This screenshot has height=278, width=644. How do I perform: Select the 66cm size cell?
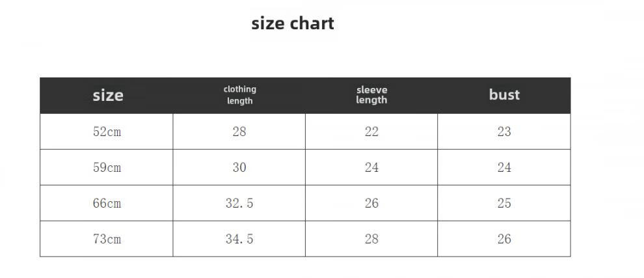point(107,203)
